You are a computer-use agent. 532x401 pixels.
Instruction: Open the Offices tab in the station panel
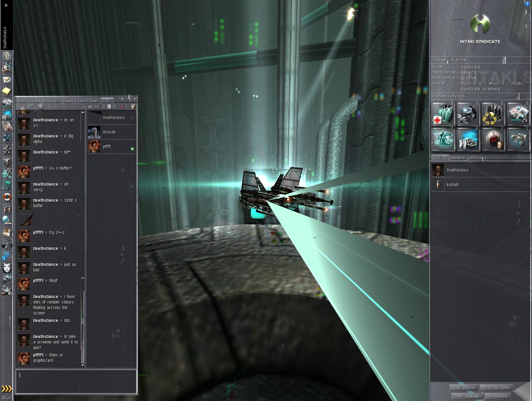pyautogui.click(x=476, y=158)
